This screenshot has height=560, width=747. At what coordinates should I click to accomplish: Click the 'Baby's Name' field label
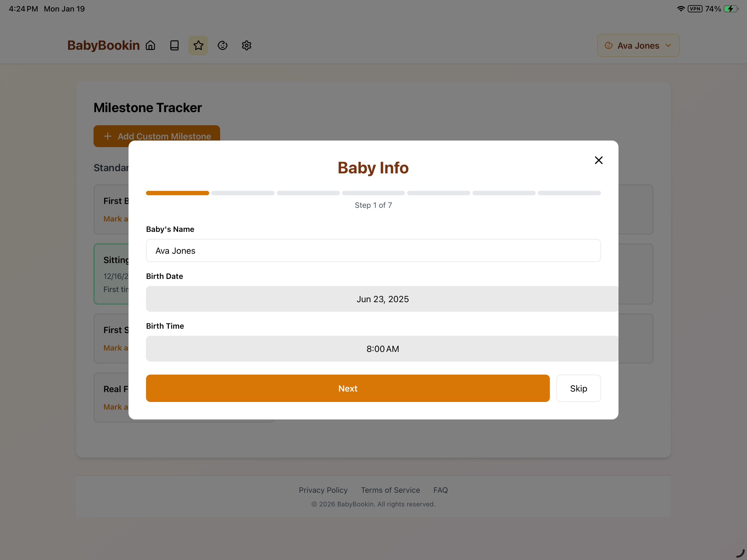pos(170,229)
